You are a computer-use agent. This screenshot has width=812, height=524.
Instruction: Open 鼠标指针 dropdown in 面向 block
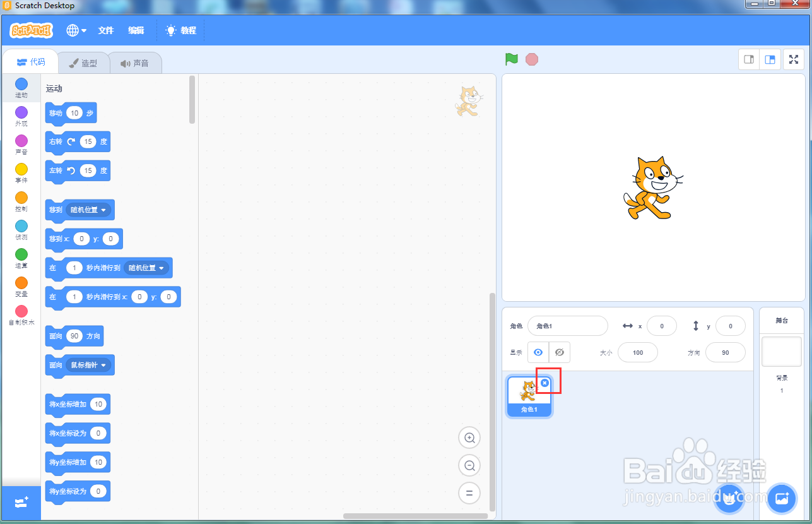88,365
